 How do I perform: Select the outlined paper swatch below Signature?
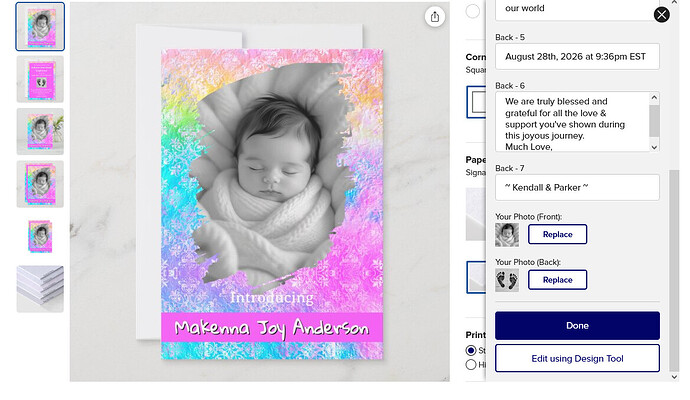[476, 277]
